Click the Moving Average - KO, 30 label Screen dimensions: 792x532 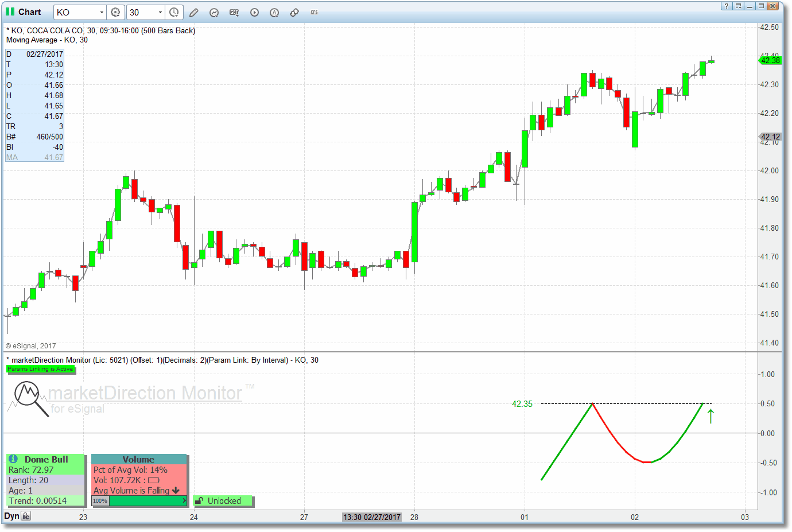(47, 40)
